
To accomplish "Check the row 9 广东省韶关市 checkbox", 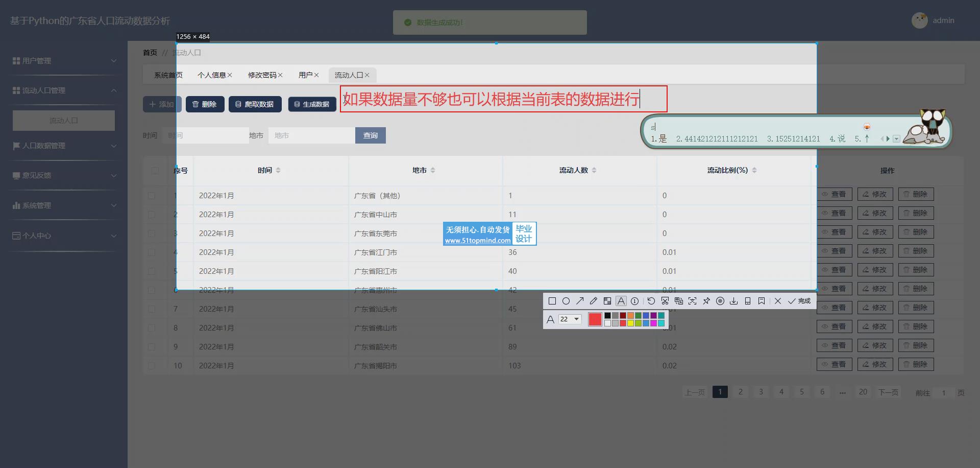I will [x=152, y=347].
